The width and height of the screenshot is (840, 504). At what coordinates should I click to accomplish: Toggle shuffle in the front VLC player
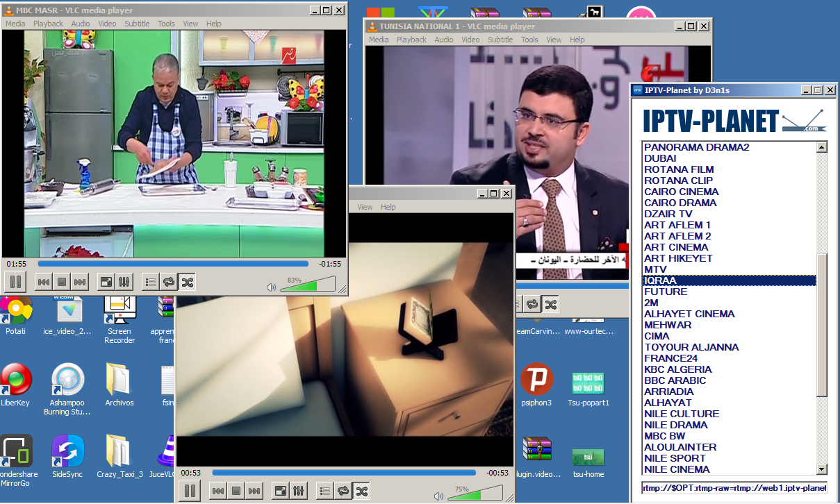361,491
